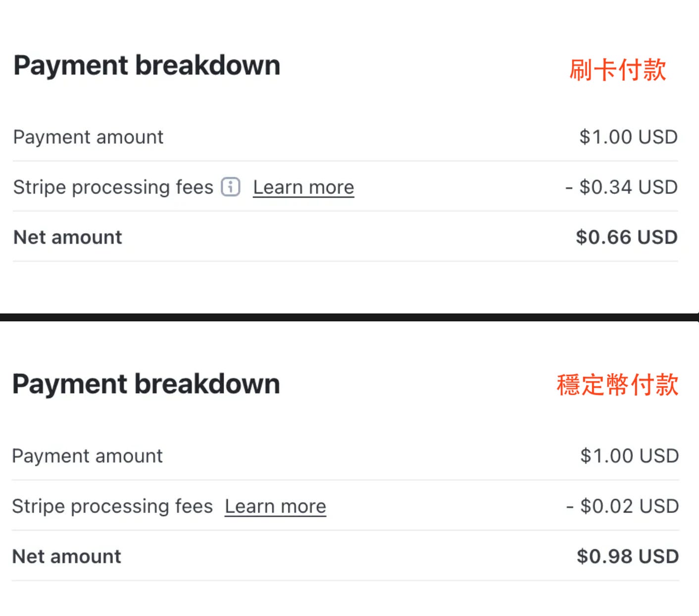This screenshot has height=616, width=699.
Task: Click the bottom Payment breakdown heading
Action: point(147,383)
